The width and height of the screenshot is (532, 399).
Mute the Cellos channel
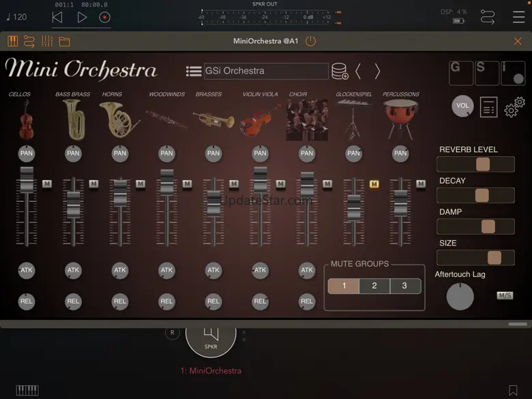[47, 183]
